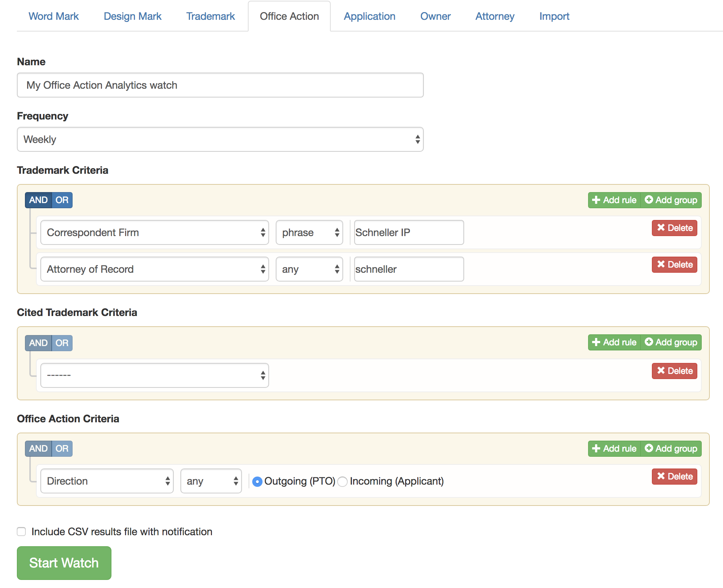723x588 pixels.
Task: Open the phrase operator dropdown
Action: tap(309, 232)
